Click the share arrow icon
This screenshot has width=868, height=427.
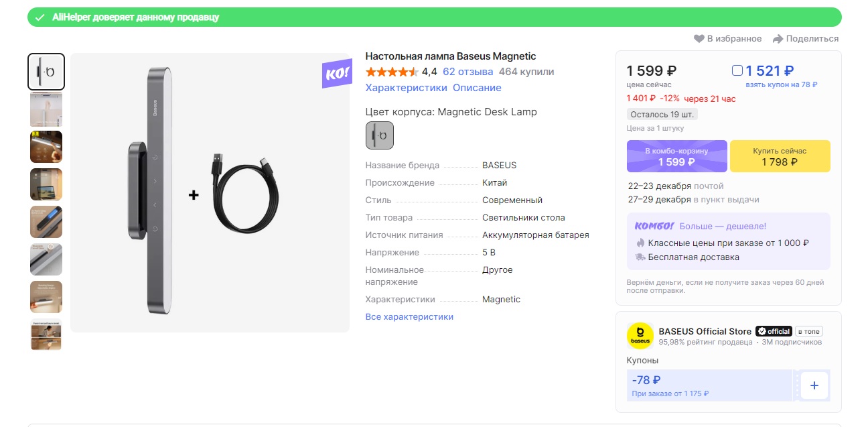click(778, 39)
